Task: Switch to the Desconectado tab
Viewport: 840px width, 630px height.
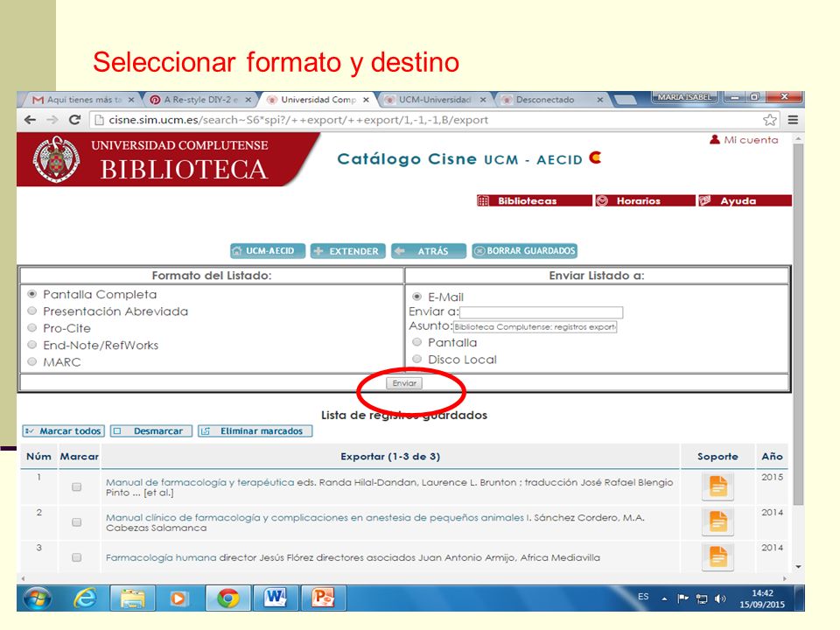Action: [552, 100]
